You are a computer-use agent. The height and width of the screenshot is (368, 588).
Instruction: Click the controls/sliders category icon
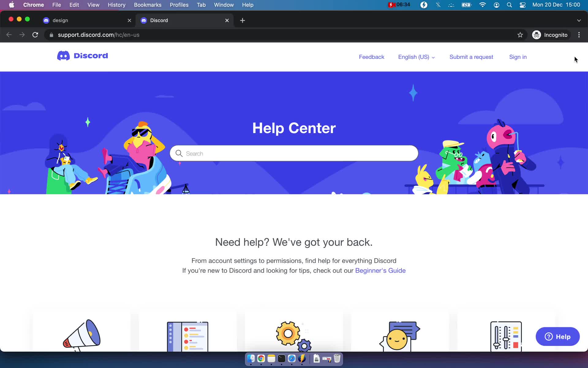(x=505, y=335)
